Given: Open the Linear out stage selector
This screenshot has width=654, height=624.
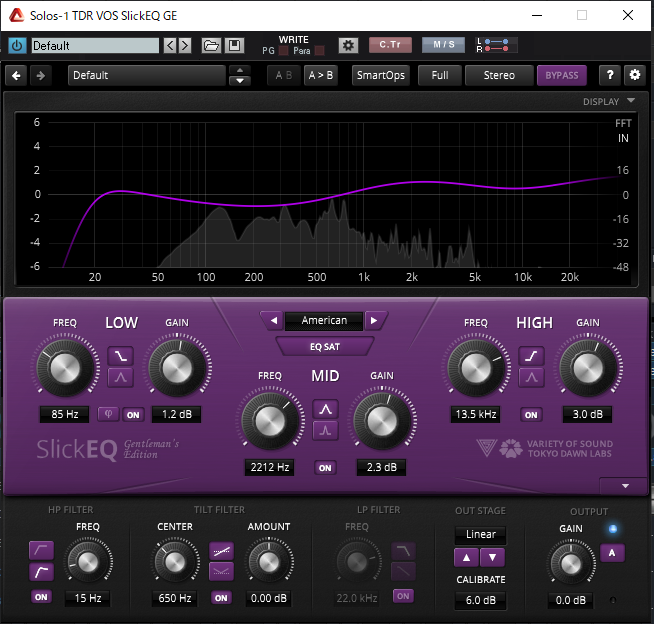Looking at the screenshot, I should pyautogui.click(x=480, y=534).
